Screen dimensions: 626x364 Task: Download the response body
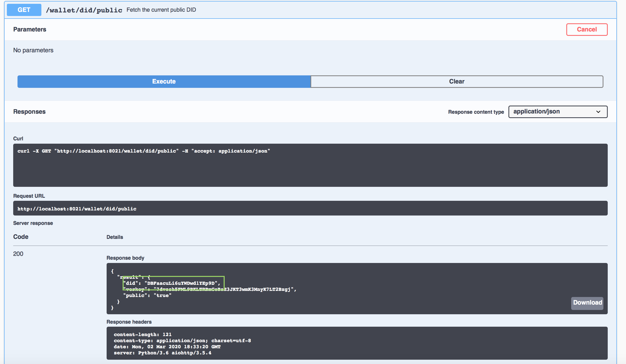point(587,303)
